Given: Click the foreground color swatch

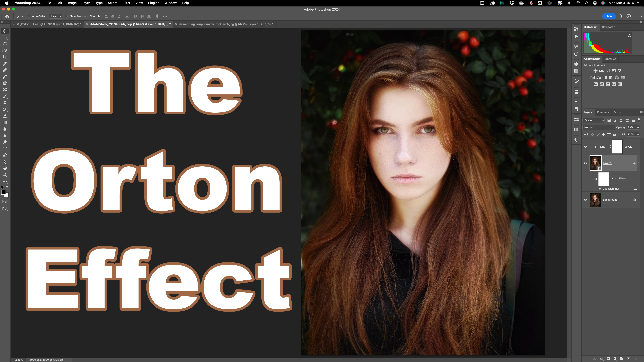Looking at the screenshot, I should point(3,192).
